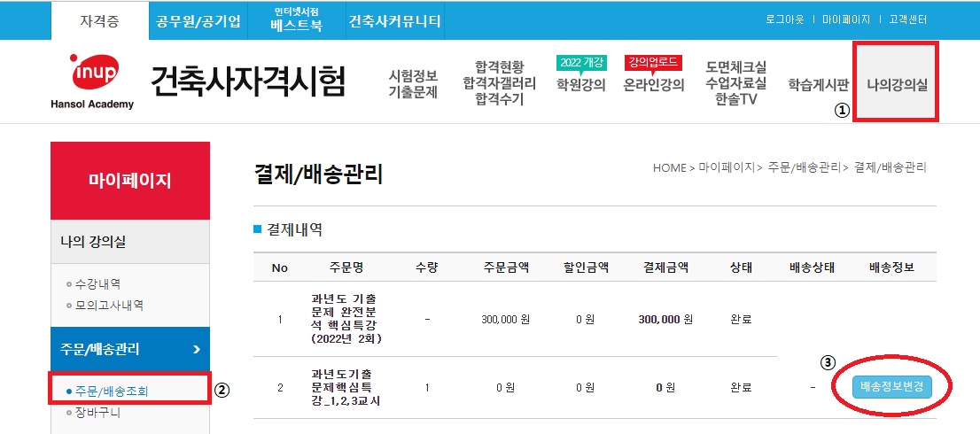Click the No column header

tap(279, 267)
